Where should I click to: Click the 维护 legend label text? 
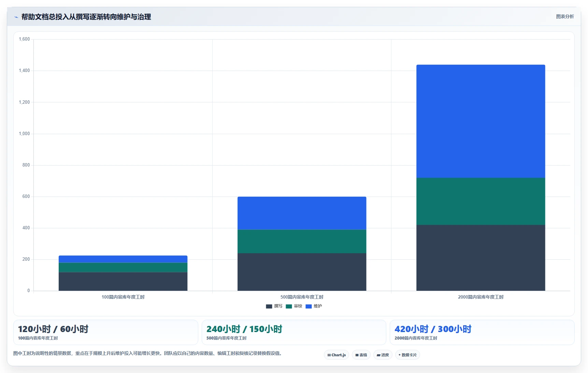tap(318, 306)
